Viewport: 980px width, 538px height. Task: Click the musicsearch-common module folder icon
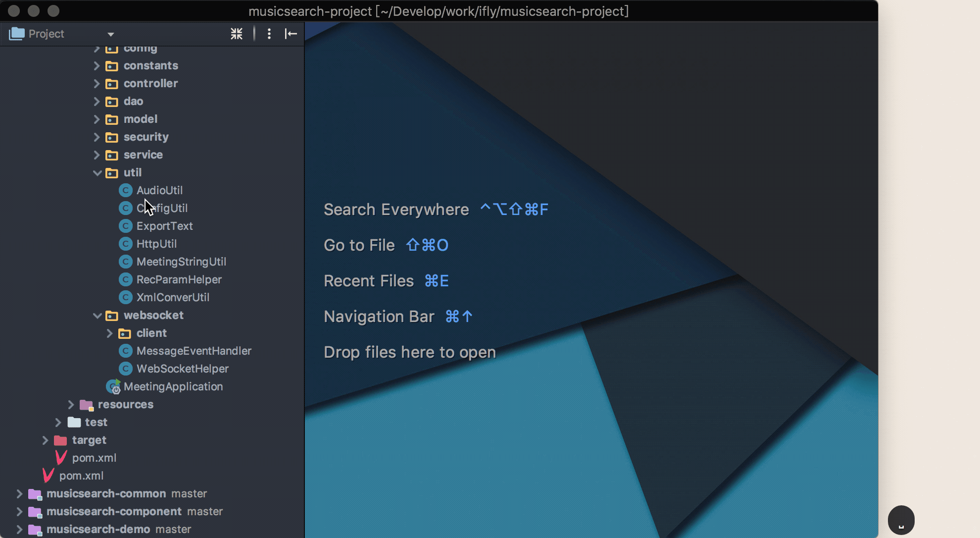[x=35, y=494]
